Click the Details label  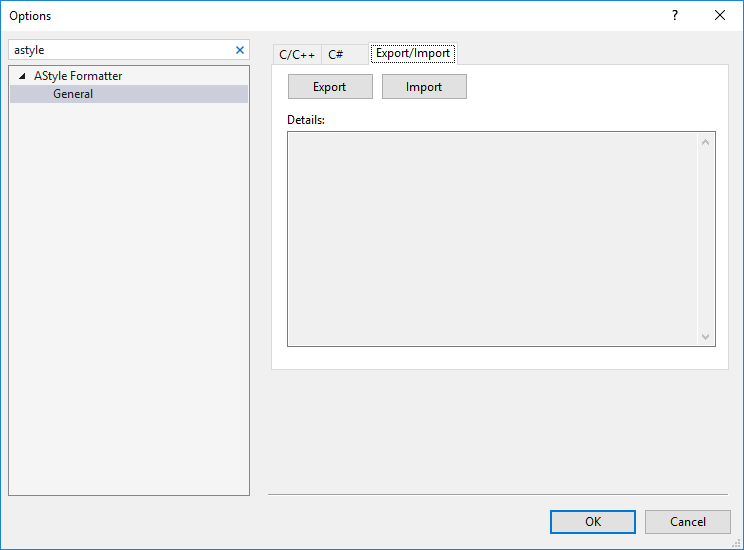click(306, 120)
